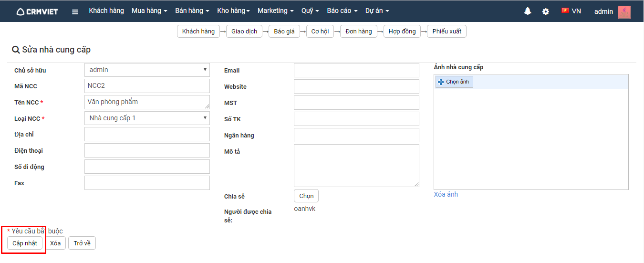Image resolution: width=644 pixels, height=263 pixels.
Task: Go to the Hợp đồng workflow step
Action: click(402, 32)
